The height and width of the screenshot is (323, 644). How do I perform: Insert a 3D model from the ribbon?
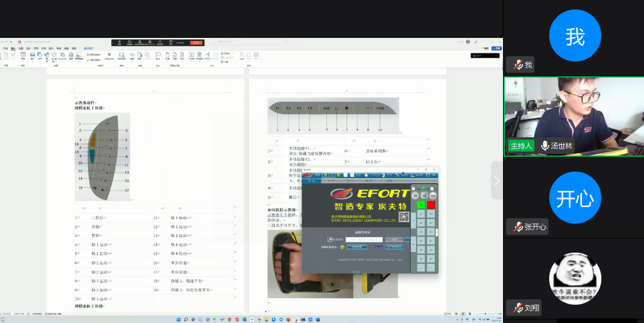[54, 56]
